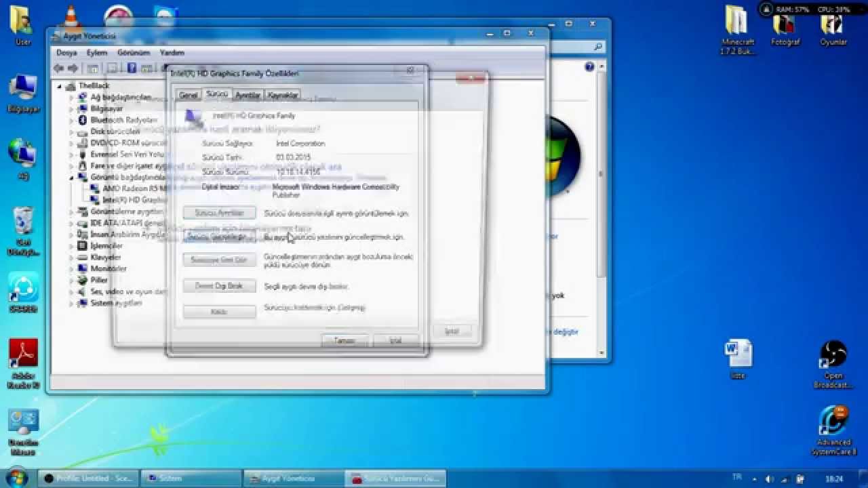Switch to the Kaynaklar tab
This screenshot has width=868, height=488.
pos(282,95)
